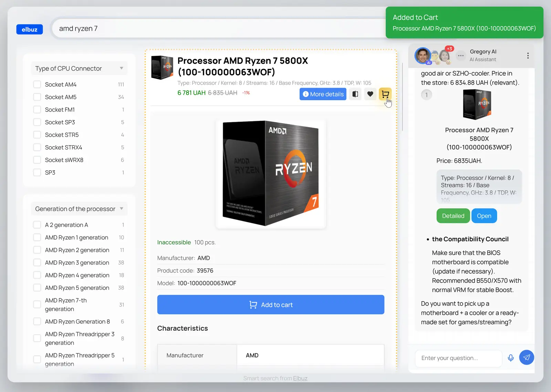This screenshot has width=551, height=392.
Task: Check the SP3 filter checkbox
Action: point(37,172)
